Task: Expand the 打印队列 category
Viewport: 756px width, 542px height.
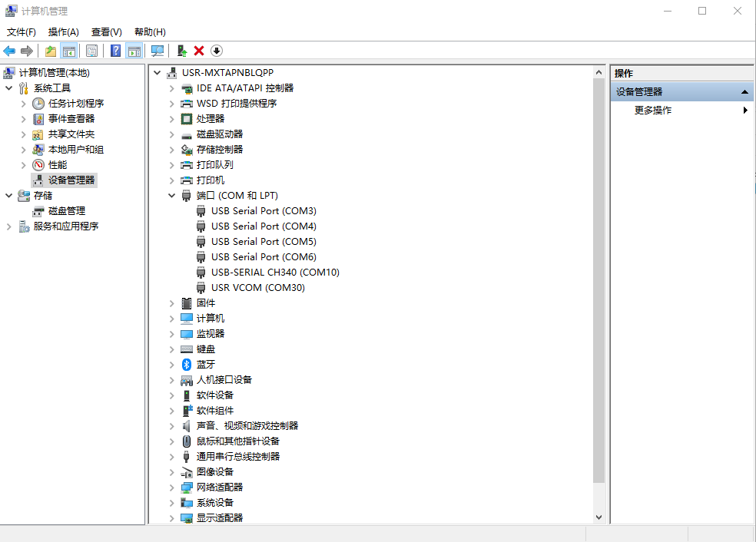Action: click(171, 165)
